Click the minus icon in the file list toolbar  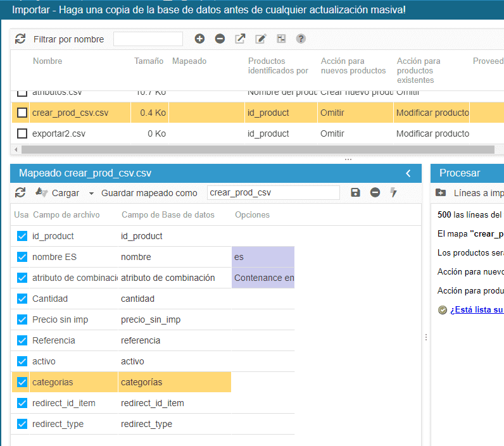(x=220, y=39)
